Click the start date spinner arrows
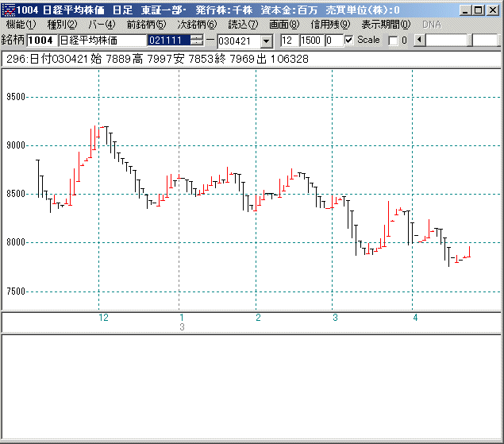 point(196,41)
